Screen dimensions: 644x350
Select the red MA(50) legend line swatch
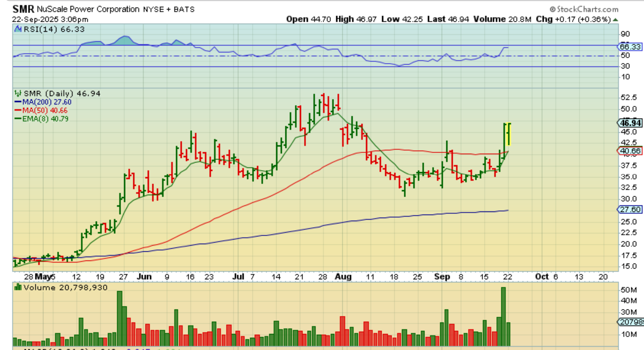coord(18,111)
